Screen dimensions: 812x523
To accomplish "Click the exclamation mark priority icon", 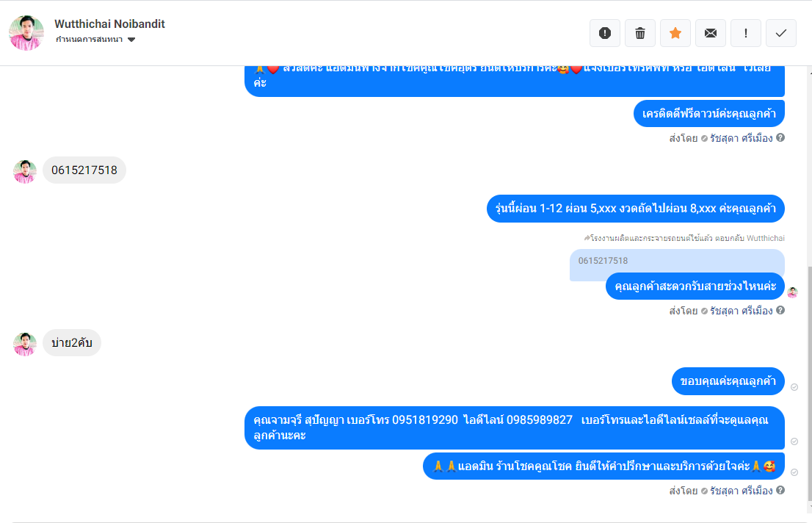I will coord(746,33).
